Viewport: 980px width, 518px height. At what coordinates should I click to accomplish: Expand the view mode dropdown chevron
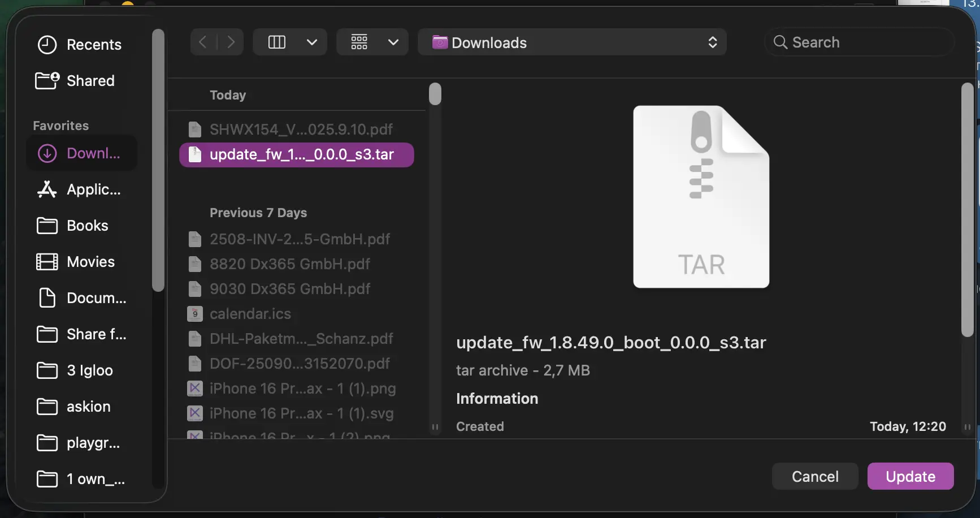pyautogui.click(x=311, y=42)
